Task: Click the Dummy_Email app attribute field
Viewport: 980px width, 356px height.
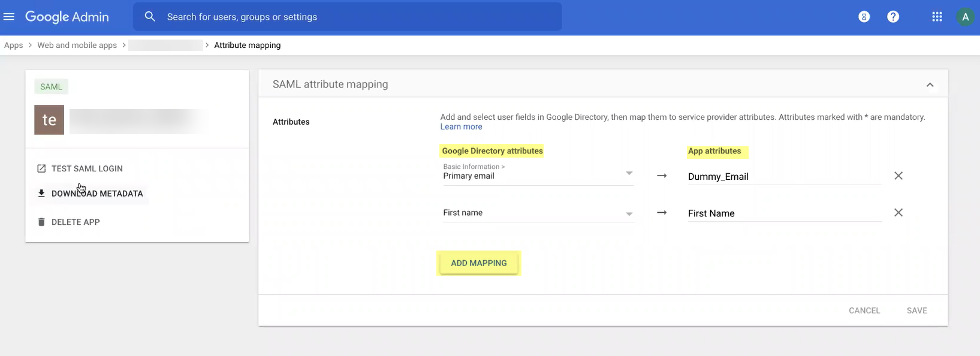Action: point(784,177)
